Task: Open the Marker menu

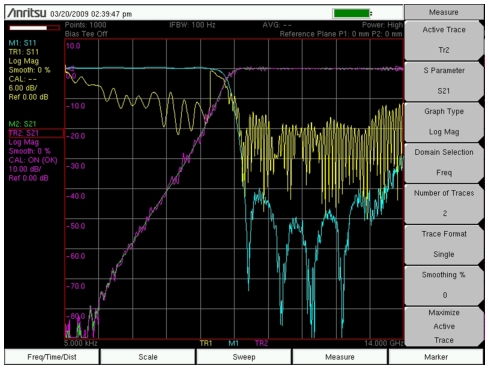Action: point(436,357)
